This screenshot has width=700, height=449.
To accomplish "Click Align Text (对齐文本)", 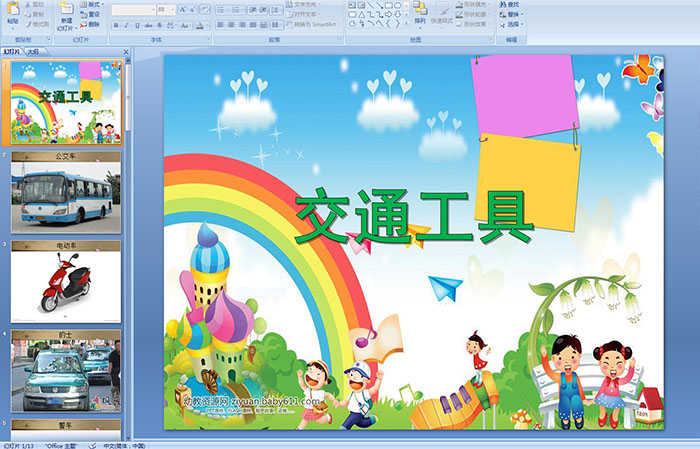I will point(304,14).
